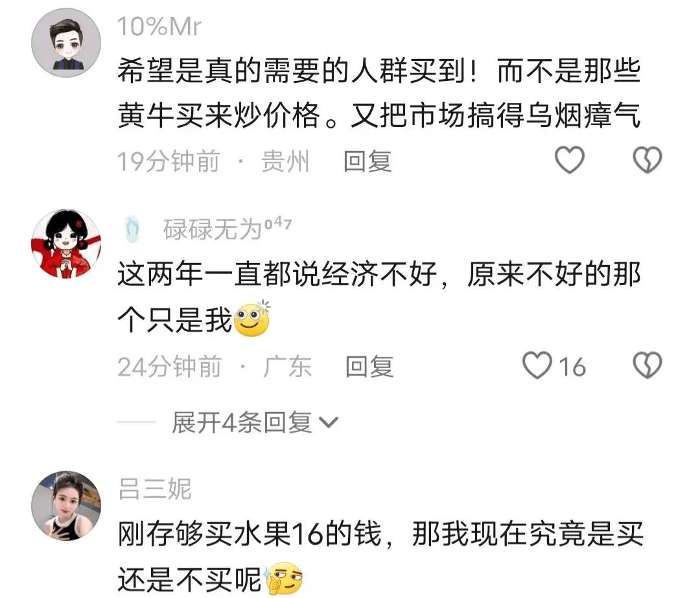Select comment text about 黄牛买来炒价格
This screenshot has width=700, height=598.
click(379, 93)
